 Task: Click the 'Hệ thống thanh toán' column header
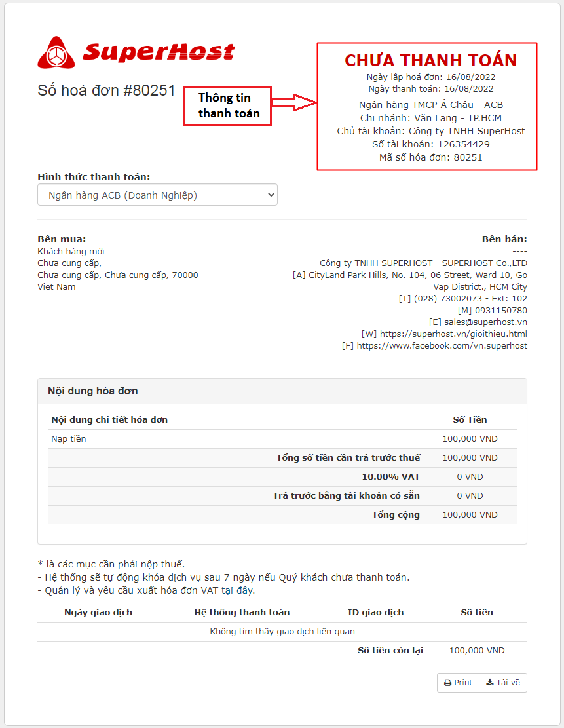(x=242, y=613)
